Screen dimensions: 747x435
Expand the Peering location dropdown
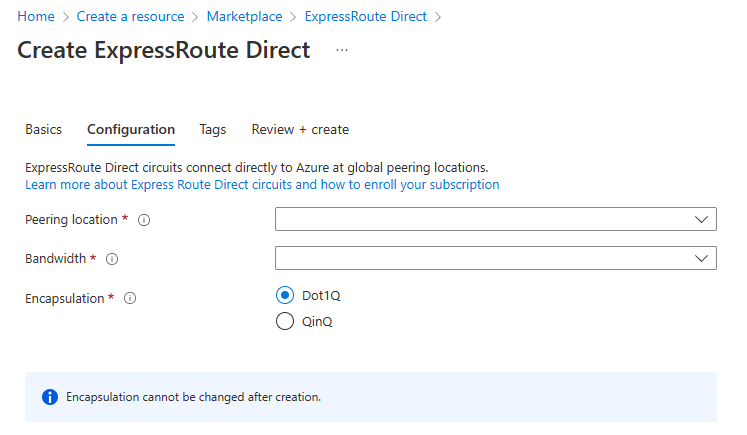(495, 220)
